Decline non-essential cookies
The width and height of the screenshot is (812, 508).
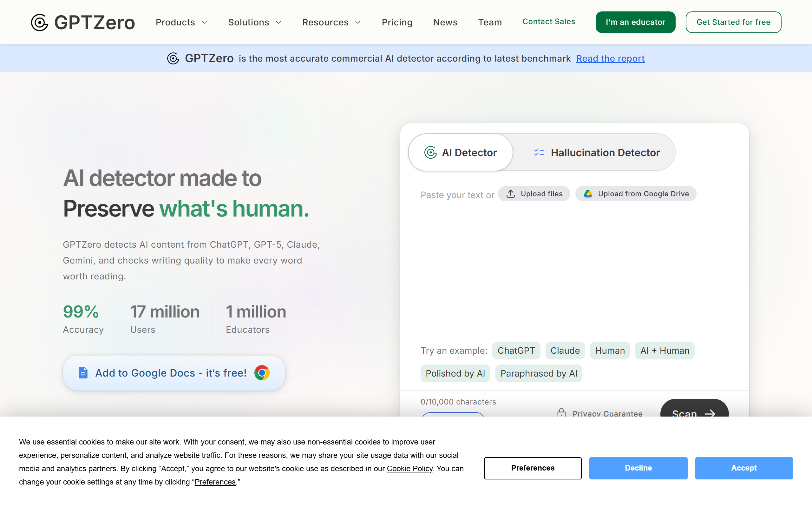click(638, 468)
